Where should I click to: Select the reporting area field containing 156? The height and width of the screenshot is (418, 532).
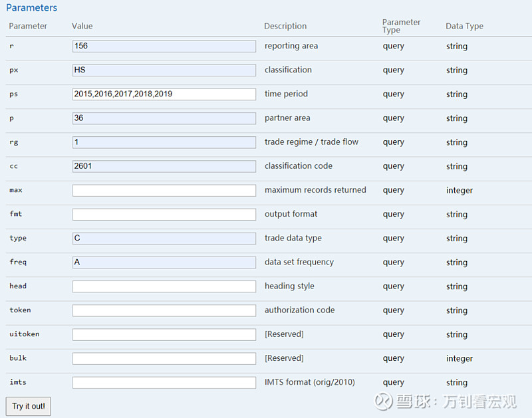point(164,47)
